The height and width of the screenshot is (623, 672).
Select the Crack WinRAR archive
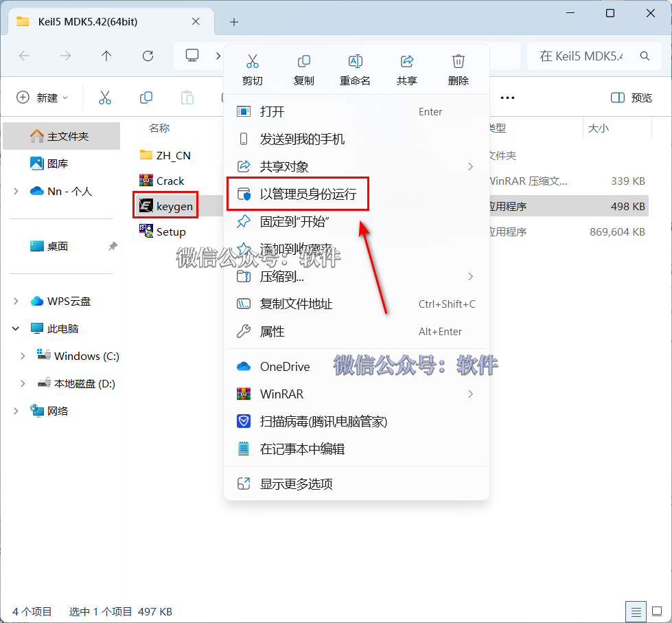click(x=162, y=181)
